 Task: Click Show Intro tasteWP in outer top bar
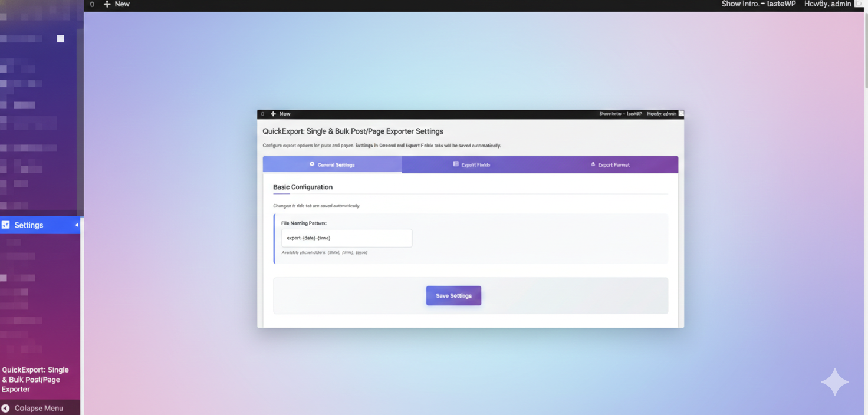[759, 4]
